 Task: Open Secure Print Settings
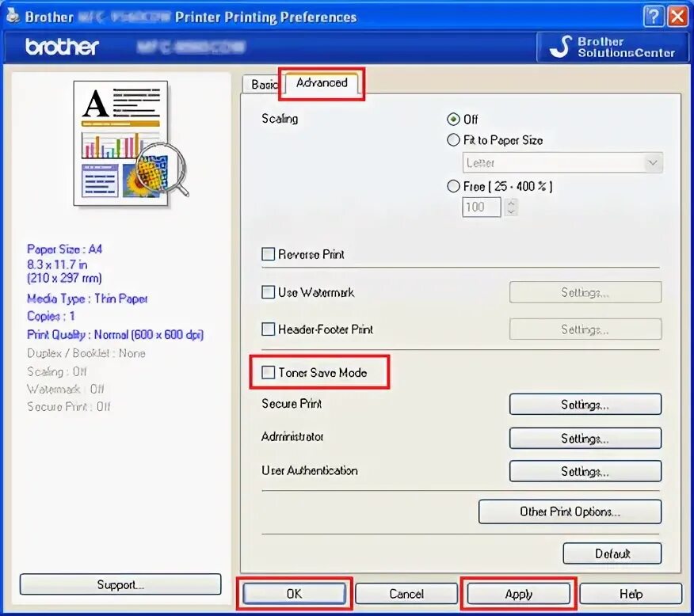click(x=585, y=404)
